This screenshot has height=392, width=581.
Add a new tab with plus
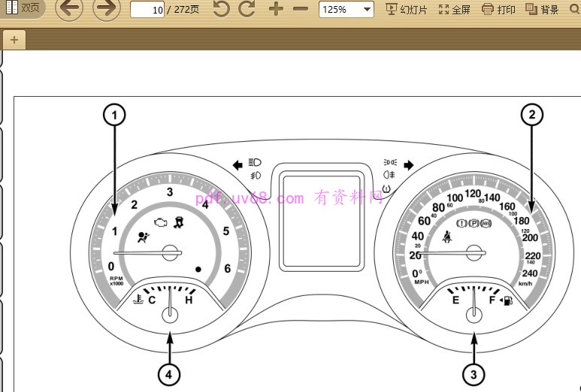pyautogui.click(x=14, y=40)
